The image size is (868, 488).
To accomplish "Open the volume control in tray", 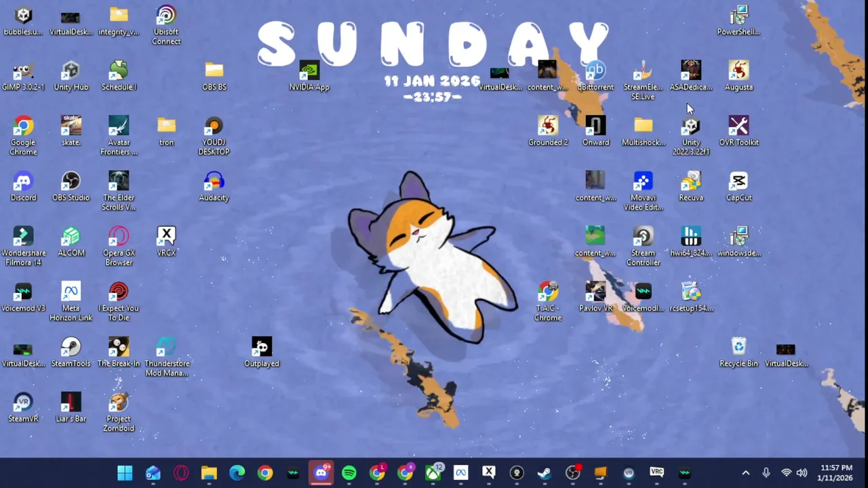I will click(x=802, y=473).
